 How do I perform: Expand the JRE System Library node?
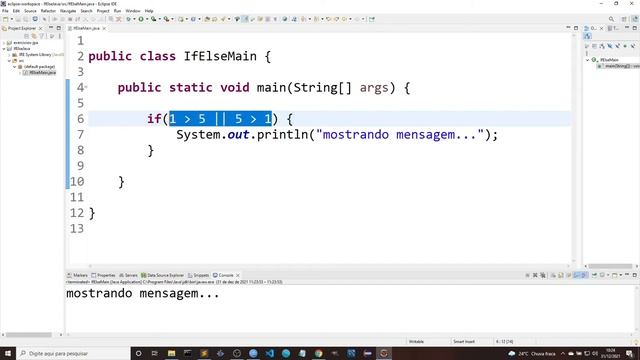(9, 54)
